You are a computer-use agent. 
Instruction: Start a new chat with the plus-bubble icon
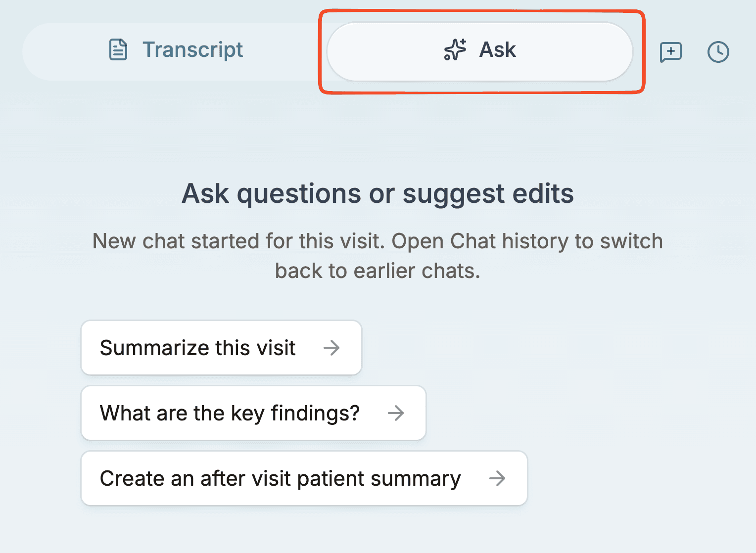(x=671, y=52)
